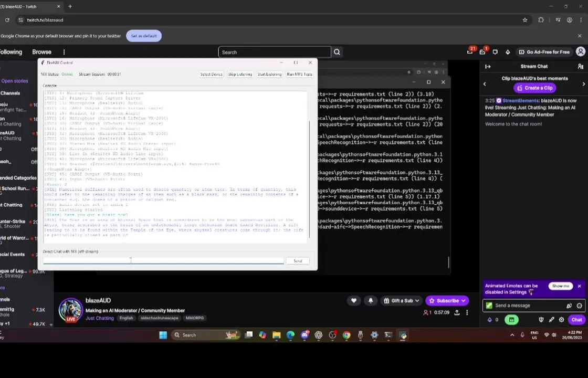The width and height of the screenshot is (588, 378).
Task: Open chat settings gear icon
Action: pos(561,320)
